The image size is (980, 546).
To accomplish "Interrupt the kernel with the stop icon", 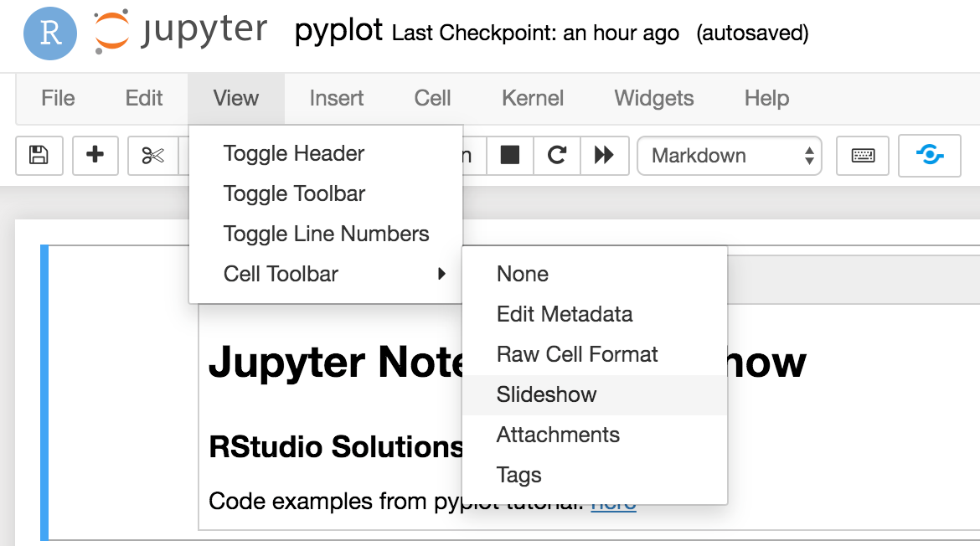I will pyautogui.click(x=510, y=156).
